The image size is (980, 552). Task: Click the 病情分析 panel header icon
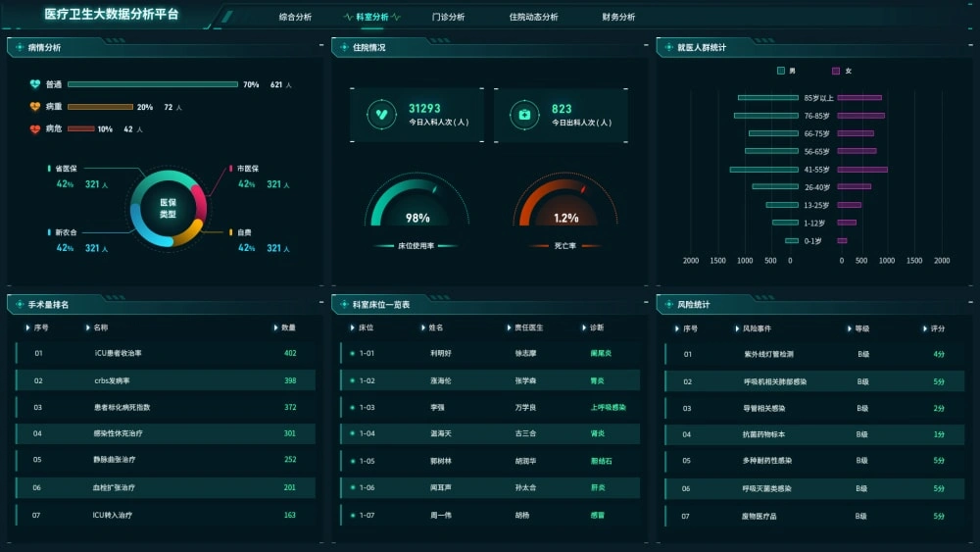pos(20,47)
